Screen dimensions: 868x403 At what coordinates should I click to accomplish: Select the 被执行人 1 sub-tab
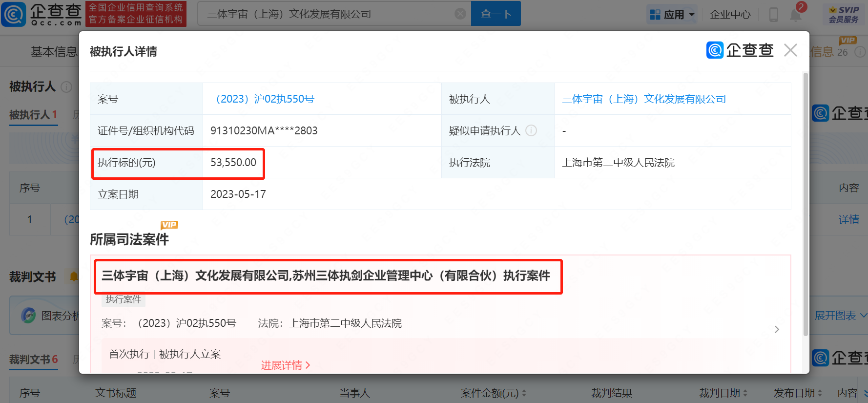point(34,115)
